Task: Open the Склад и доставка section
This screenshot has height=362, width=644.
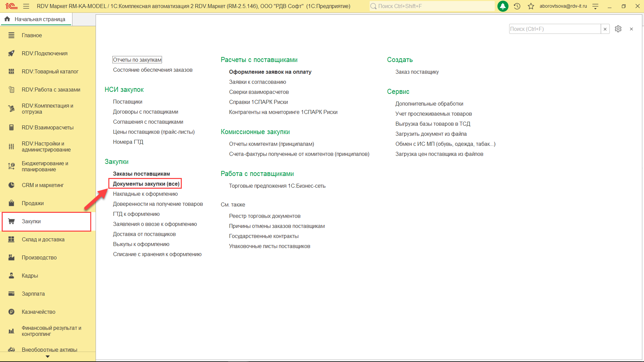Action: pyautogui.click(x=43, y=239)
